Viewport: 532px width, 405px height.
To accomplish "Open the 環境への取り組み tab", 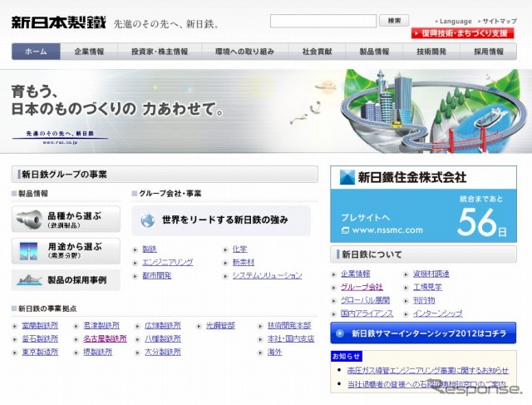I will coord(244,52).
